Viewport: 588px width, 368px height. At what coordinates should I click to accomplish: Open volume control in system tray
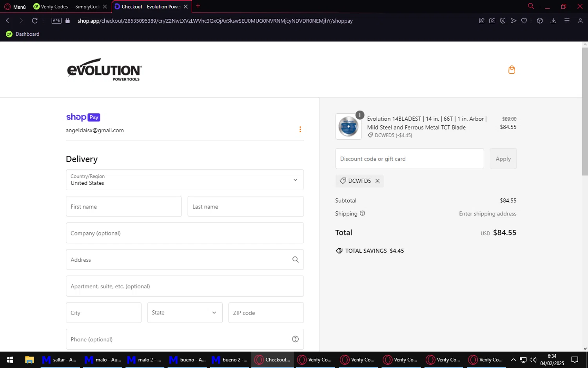[533, 360]
